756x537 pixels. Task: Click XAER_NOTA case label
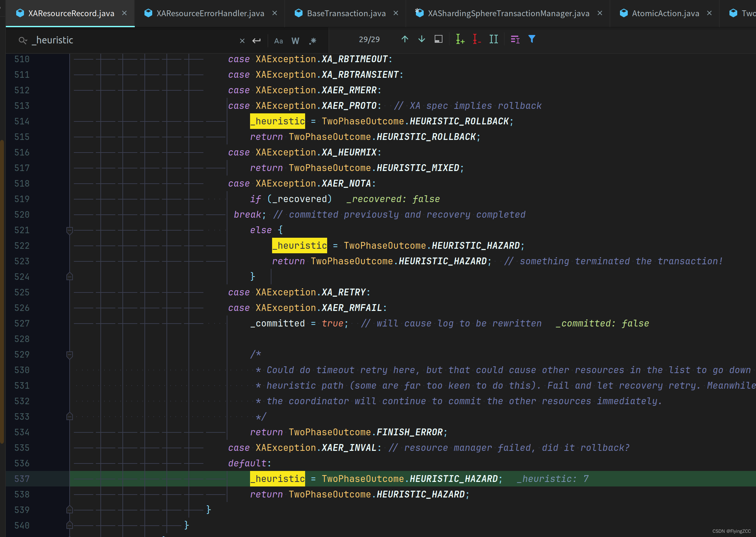tap(346, 184)
